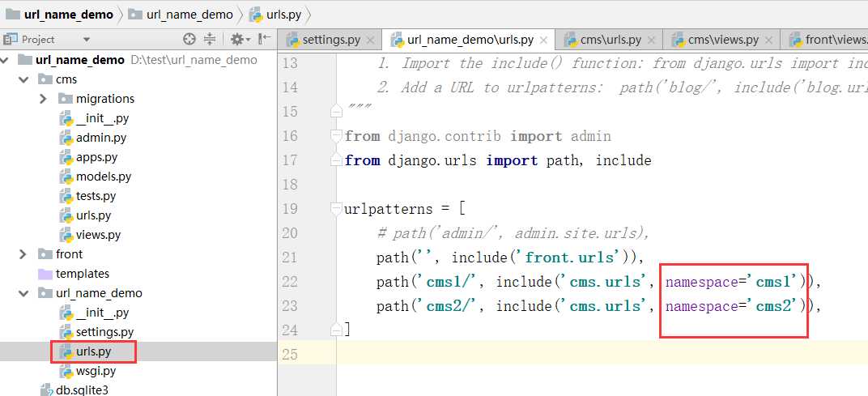Viewport: 868px width, 396px height.
Task: Toggle fold marker at line 17
Action: coord(336,160)
